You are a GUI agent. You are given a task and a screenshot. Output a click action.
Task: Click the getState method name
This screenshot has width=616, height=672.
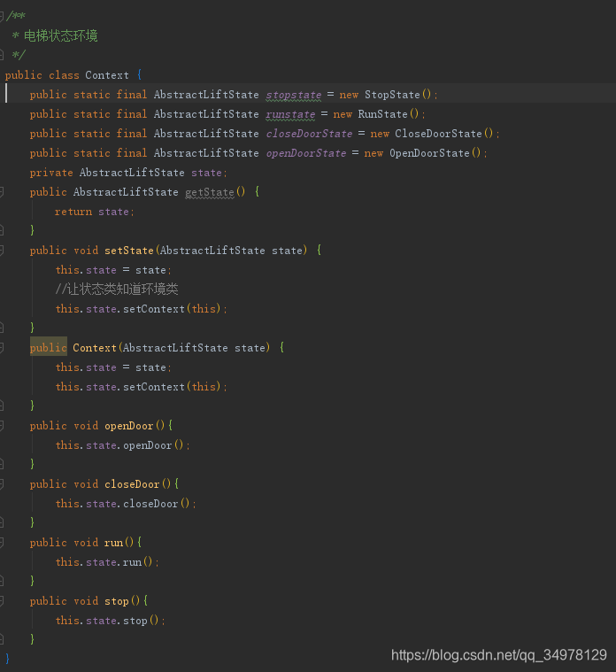210,192
